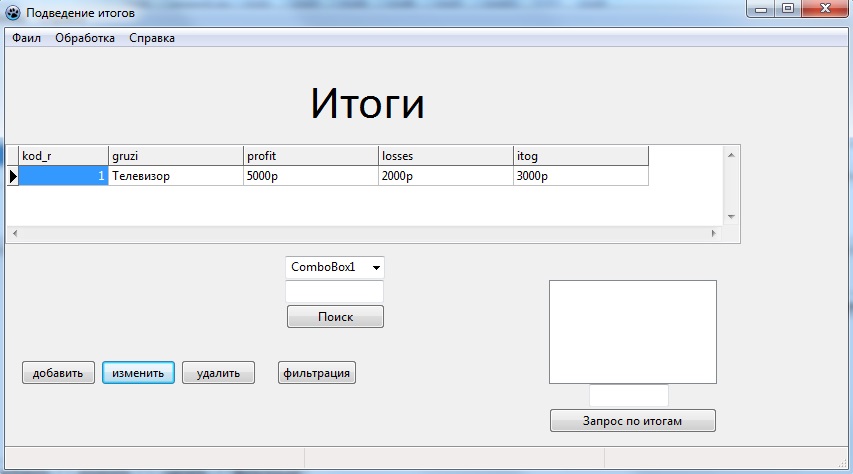This screenshot has height=474, width=853.
Task: Click the grid's vertical scroll up arrow
Action: coord(731,155)
